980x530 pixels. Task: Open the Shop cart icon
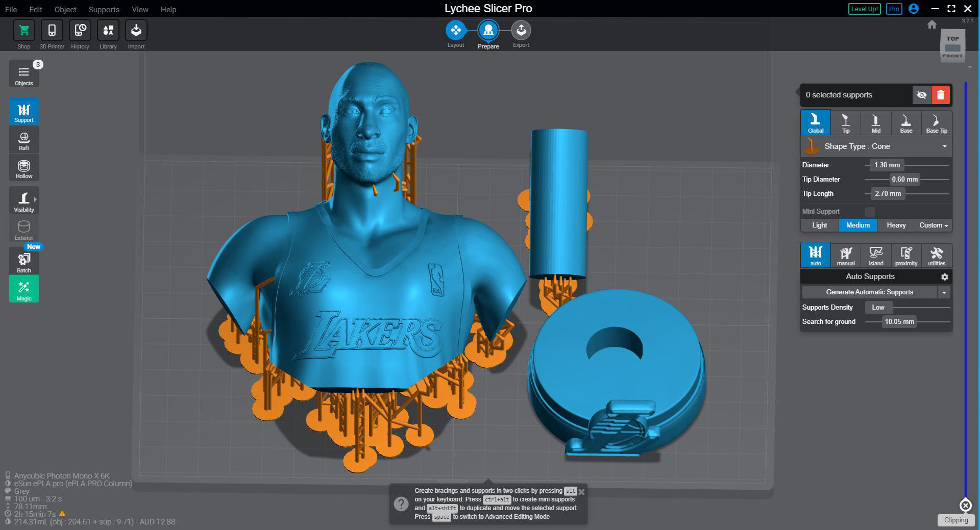23,30
